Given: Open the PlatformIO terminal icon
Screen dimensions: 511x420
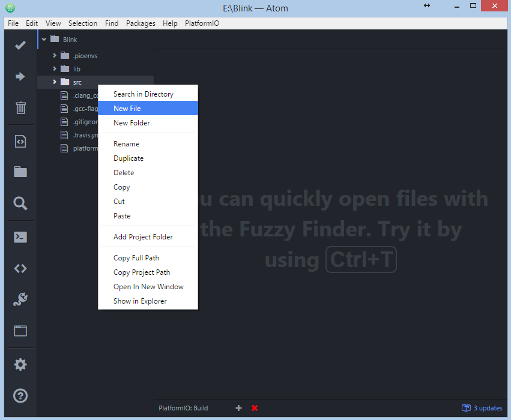Looking at the screenshot, I should pyautogui.click(x=20, y=237).
